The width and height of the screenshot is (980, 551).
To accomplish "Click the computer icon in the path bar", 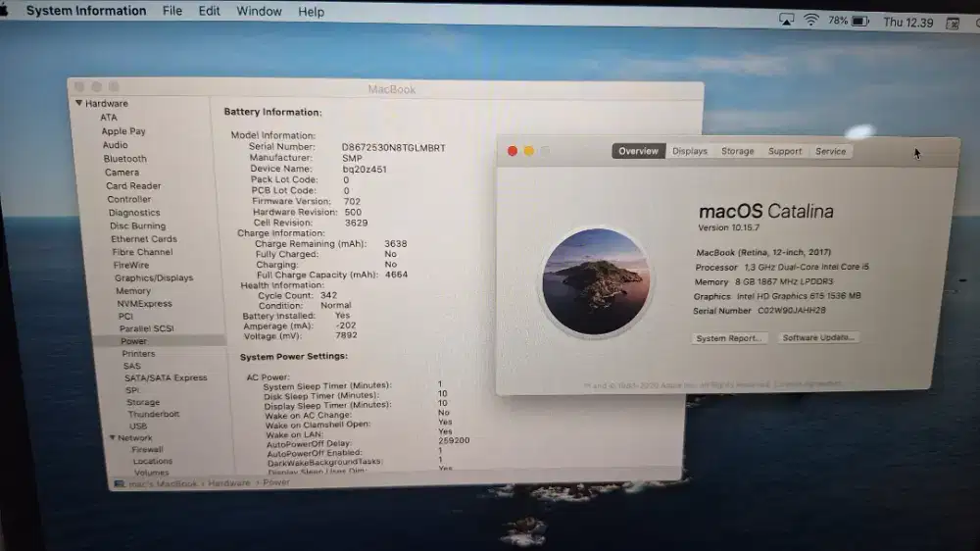I will coord(120,484).
